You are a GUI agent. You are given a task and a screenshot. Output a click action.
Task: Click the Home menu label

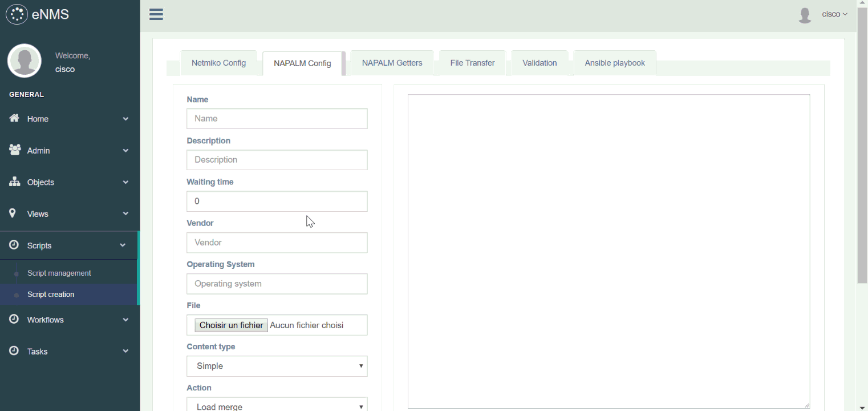point(38,119)
